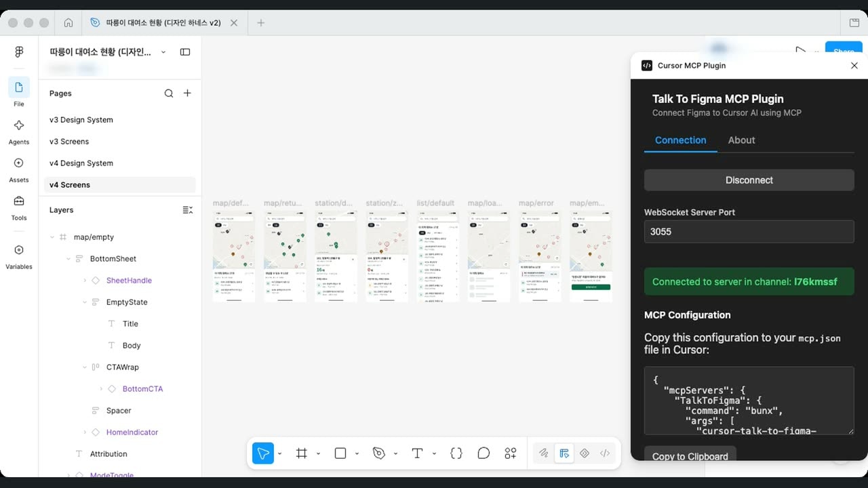The image size is (868, 488).
Task: Switch to Dev Mode code toggle
Action: coord(605,453)
